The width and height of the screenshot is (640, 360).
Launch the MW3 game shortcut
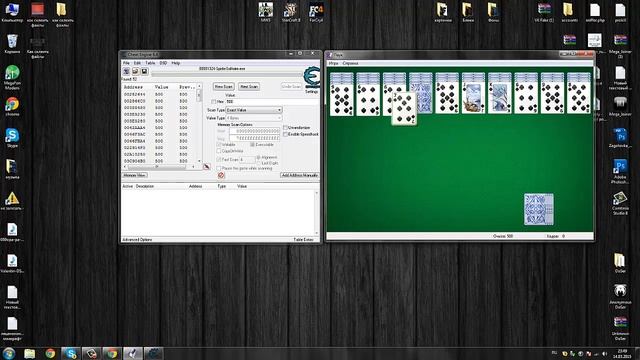click(266, 12)
